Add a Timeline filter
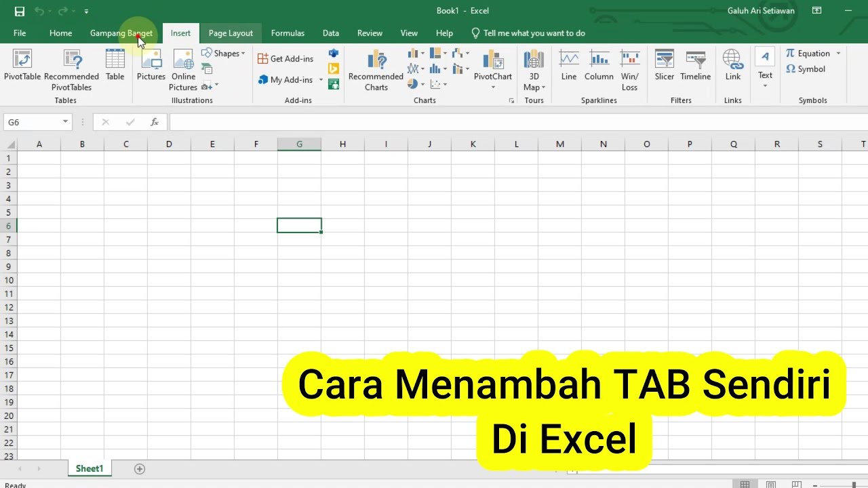 696,66
